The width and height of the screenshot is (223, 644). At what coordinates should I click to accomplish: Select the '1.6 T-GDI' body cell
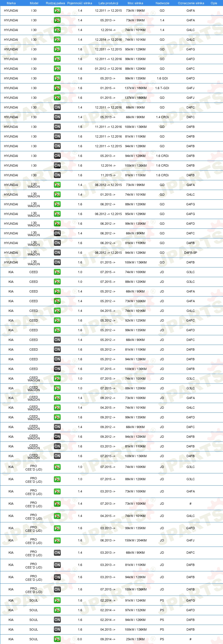pyautogui.click(x=162, y=88)
